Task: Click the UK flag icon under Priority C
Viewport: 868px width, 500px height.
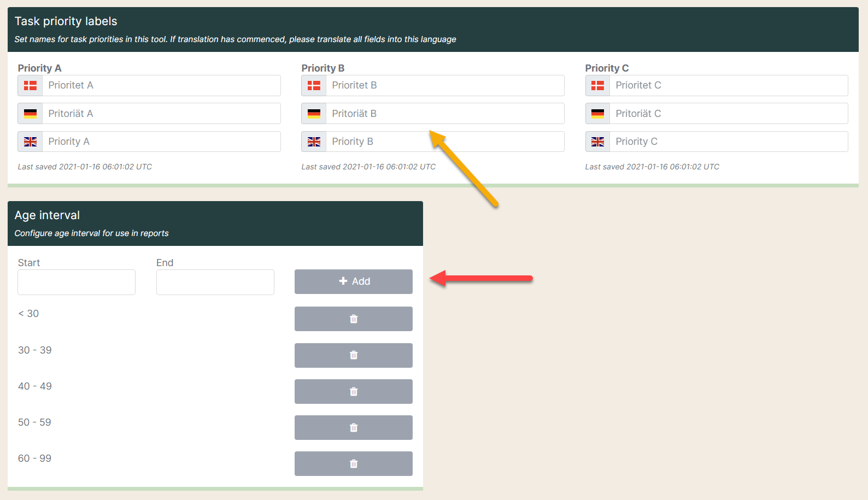Action: tap(597, 142)
